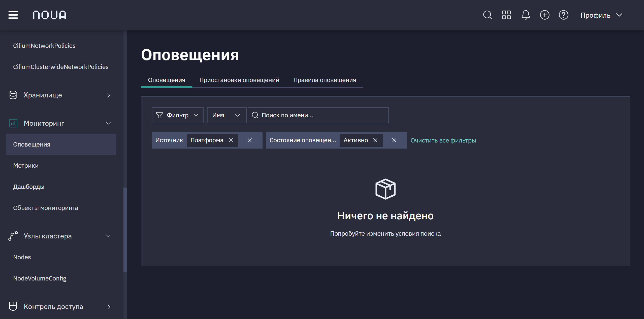Open the Имя search type dropdown
The height and width of the screenshot is (319, 644).
click(x=227, y=115)
